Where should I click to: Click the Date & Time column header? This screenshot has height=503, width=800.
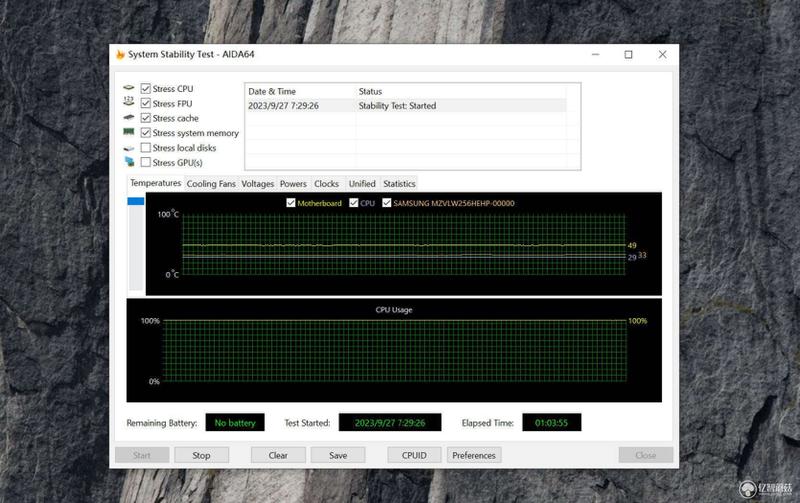coord(272,91)
